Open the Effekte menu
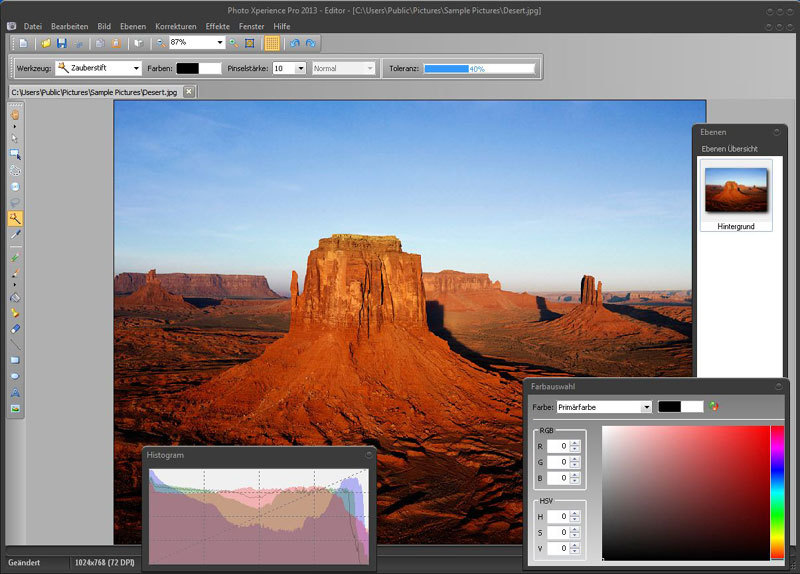The width and height of the screenshot is (800, 574). pyautogui.click(x=217, y=27)
